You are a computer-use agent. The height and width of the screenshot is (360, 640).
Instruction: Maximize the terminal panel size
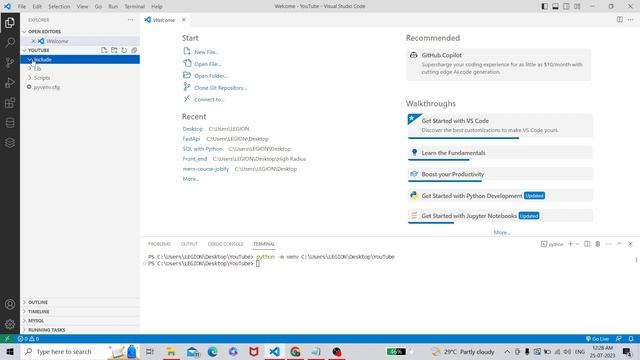pos(620,244)
